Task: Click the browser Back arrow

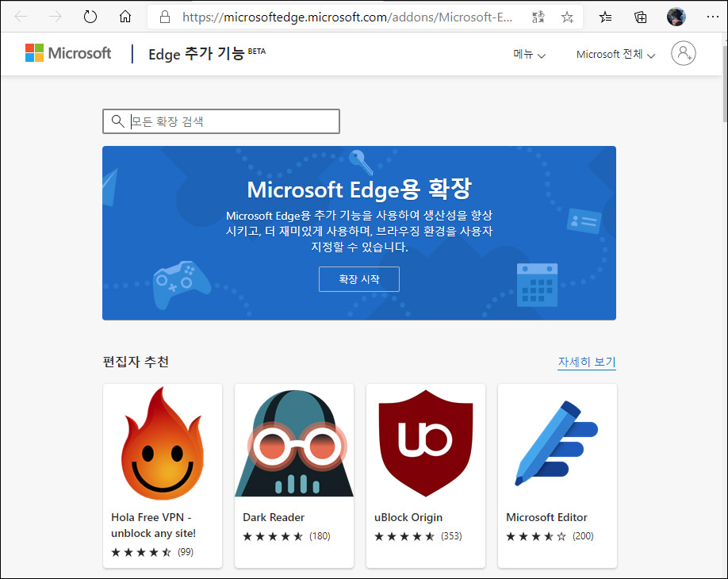Action: (x=21, y=17)
